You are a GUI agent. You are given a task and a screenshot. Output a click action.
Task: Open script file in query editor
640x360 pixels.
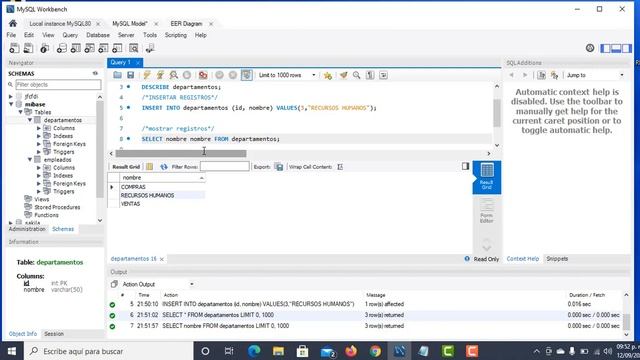[x=118, y=75]
